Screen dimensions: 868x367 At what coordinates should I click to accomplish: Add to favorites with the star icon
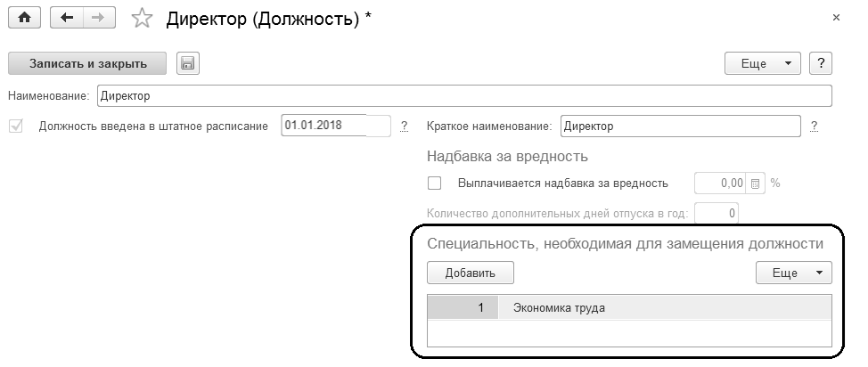coord(143,19)
